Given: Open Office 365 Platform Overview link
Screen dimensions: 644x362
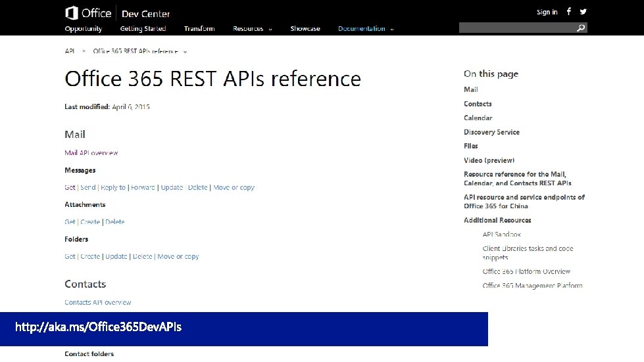Looking at the screenshot, I should coord(526,271).
